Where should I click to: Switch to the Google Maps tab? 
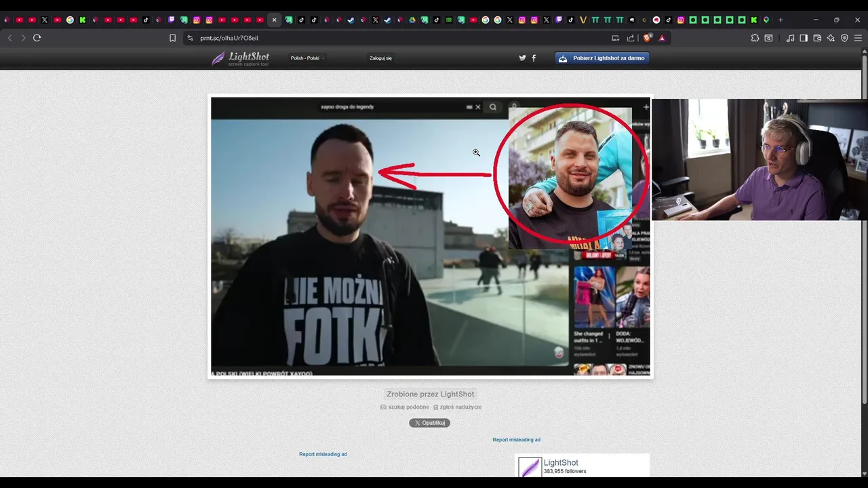766,20
